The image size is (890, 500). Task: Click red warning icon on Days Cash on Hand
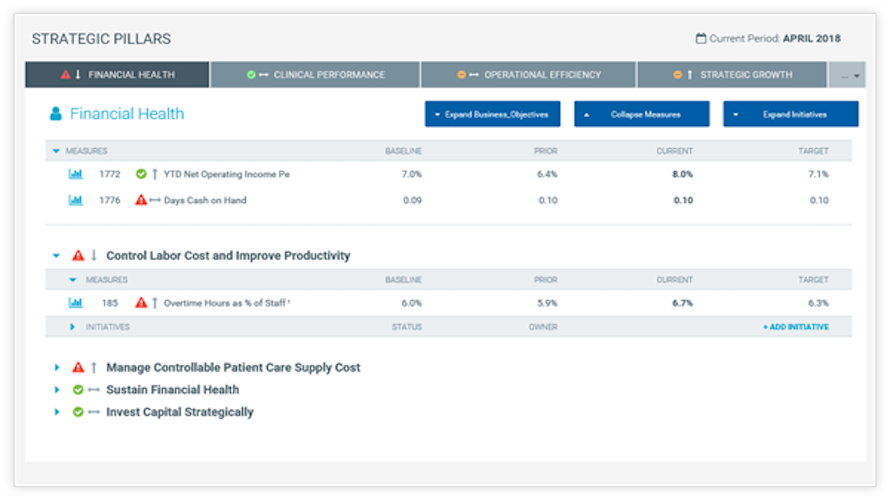click(x=141, y=200)
